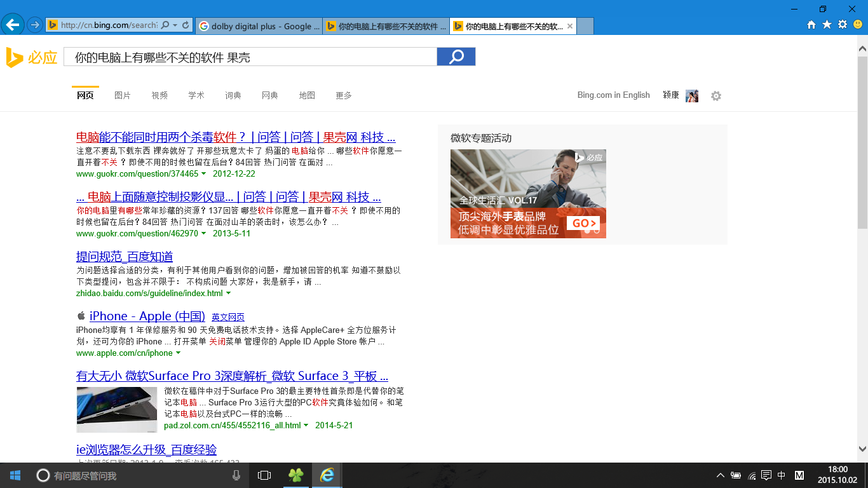This screenshot has width=868, height=488.
Task: Go back with the browser Back arrow
Action: [x=13, y=25]
